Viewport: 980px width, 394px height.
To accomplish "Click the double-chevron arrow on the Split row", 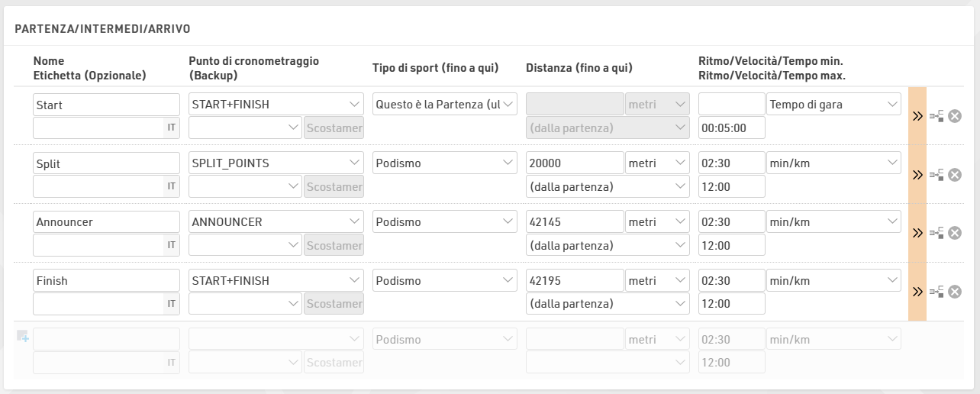I will pyautogui.click(x=917, y=175).
